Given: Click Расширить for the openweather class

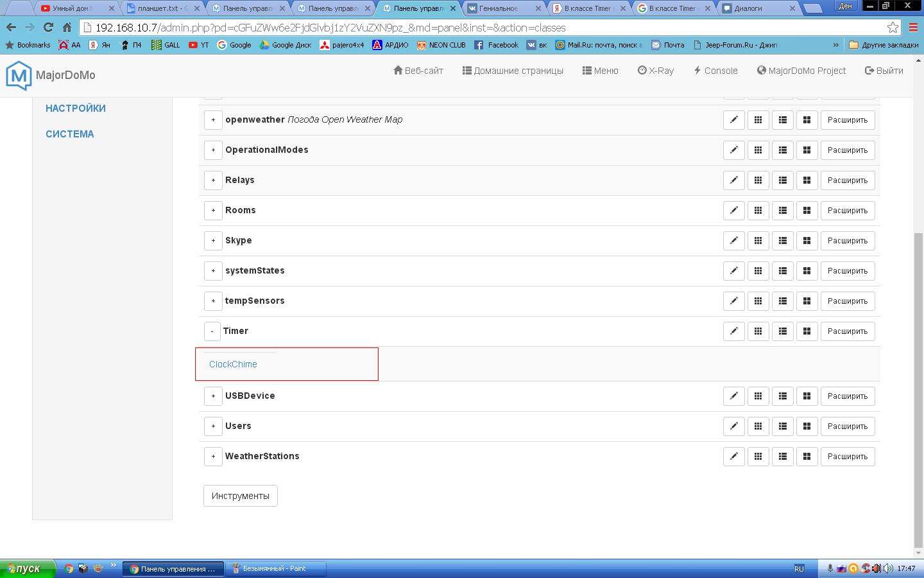Looking at the screenshot, I should point(848,120).
